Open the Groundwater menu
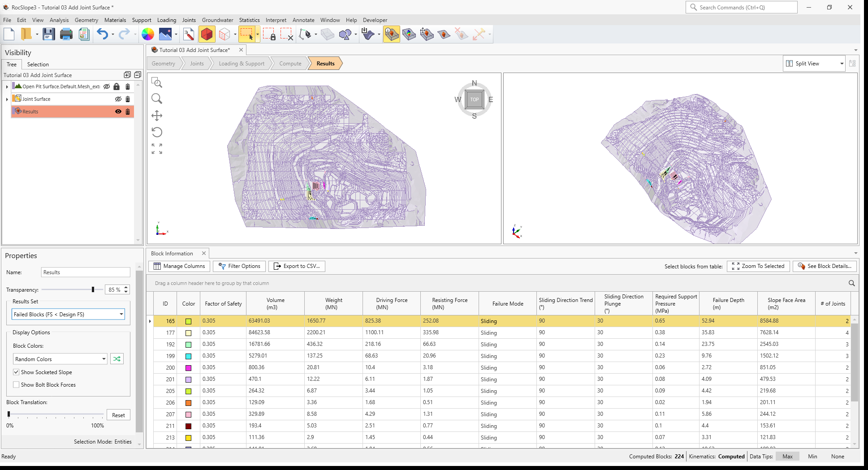 point(217,20)
